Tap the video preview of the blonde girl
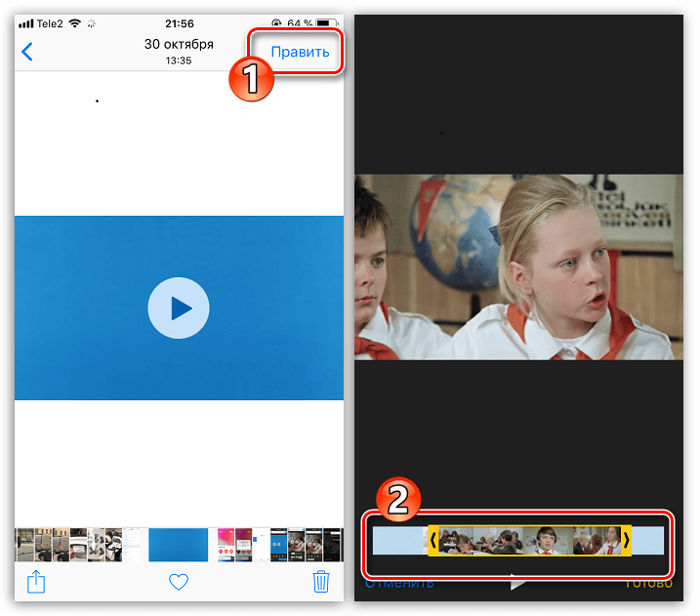 pos(518,267)
